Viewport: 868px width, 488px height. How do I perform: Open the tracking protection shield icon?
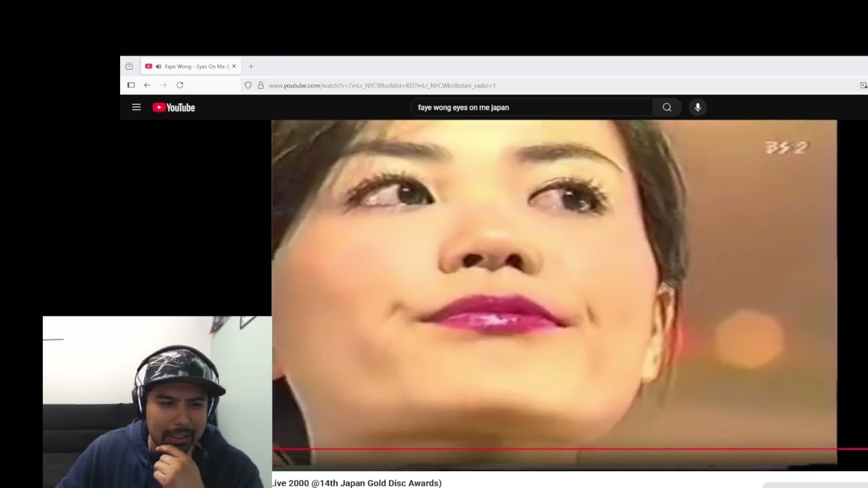click(x=248, y=85)
